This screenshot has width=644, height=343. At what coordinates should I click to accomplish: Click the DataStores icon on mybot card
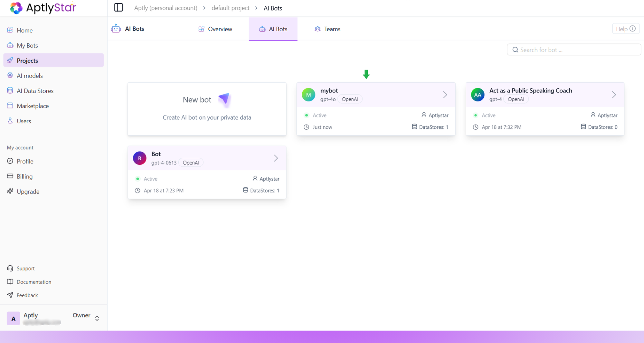pyautogui.click(x=414, y=127)
